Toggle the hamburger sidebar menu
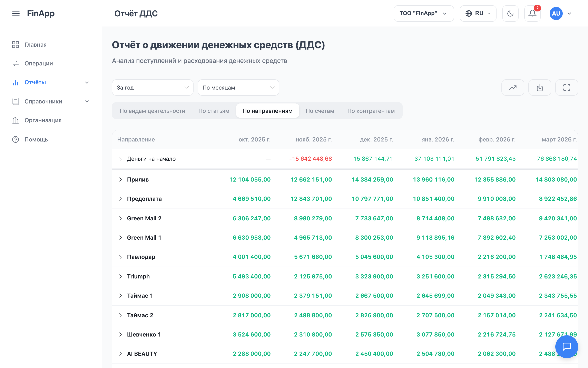 pos(16,13)
